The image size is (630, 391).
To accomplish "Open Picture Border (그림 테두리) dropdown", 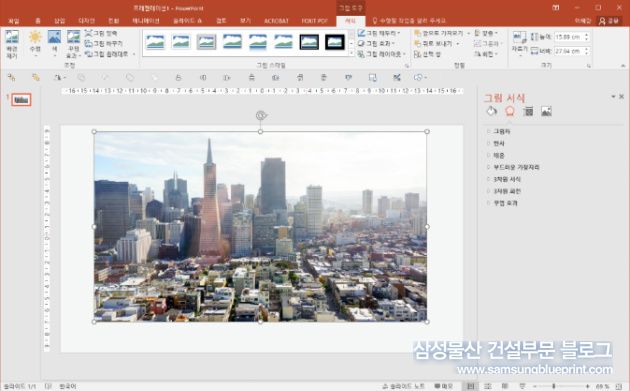I will (379, 33).
